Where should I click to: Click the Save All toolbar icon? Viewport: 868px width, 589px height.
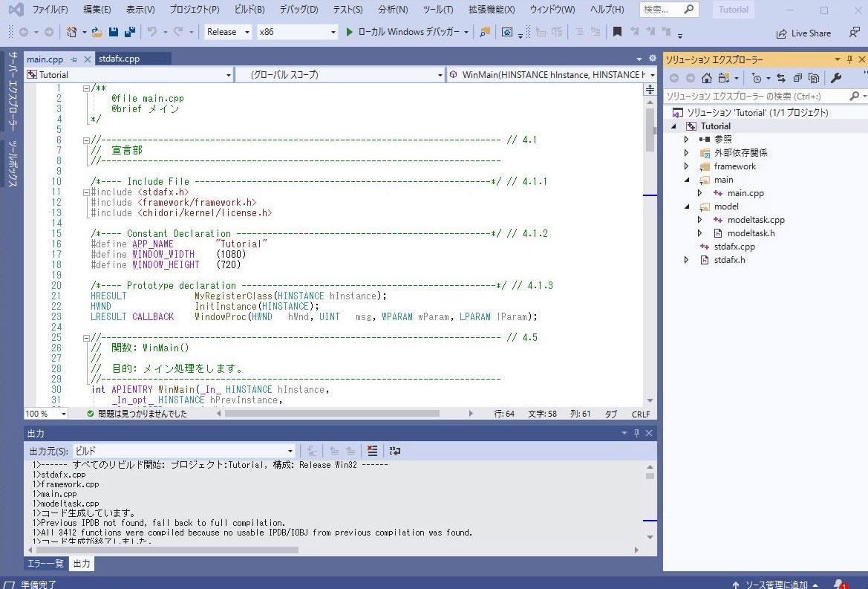pos(129,32)
